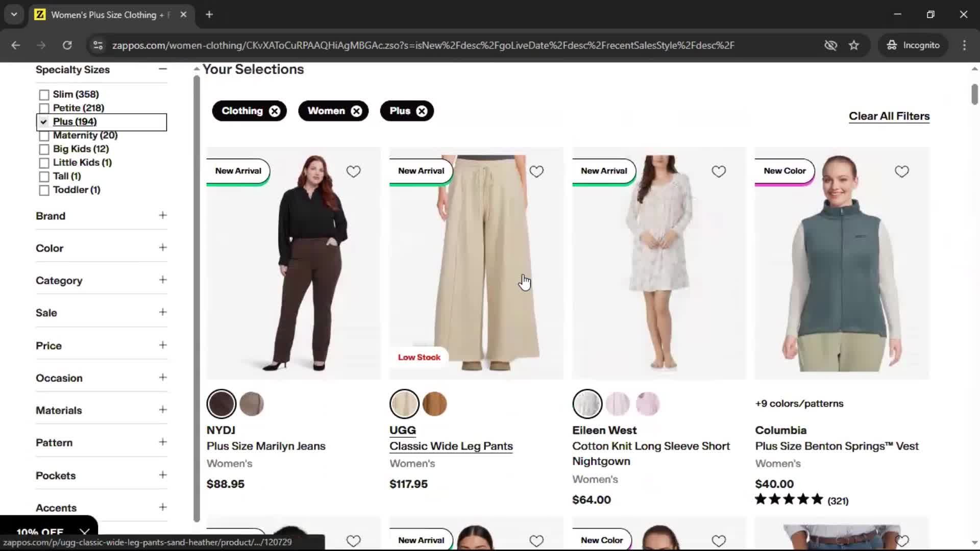Image resolution: width=980 pixels, height=551 pixels.
Task: Open the Columbia vest 321 reviews rating
Action: click(802, 500)
